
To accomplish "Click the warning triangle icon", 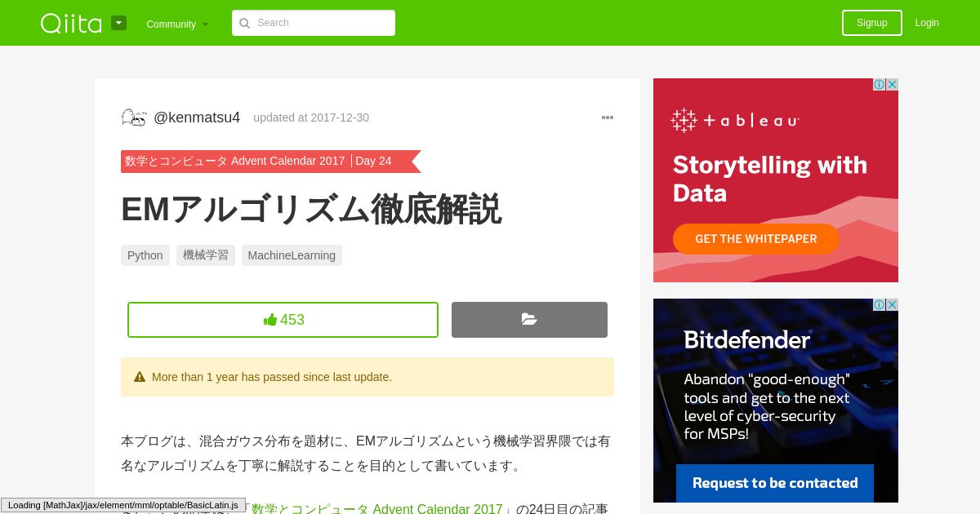I will point(140,377).
